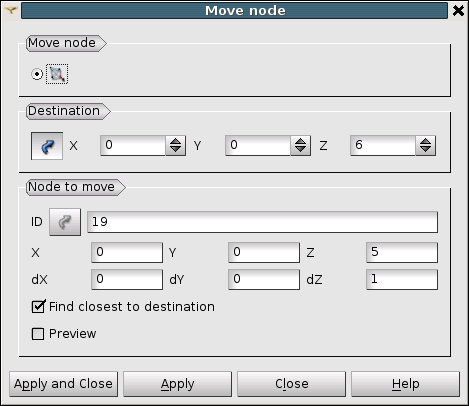Click the Destination Z spinner arrows
The height and width of the screenshot is (406, 469).
click(426, 145)
